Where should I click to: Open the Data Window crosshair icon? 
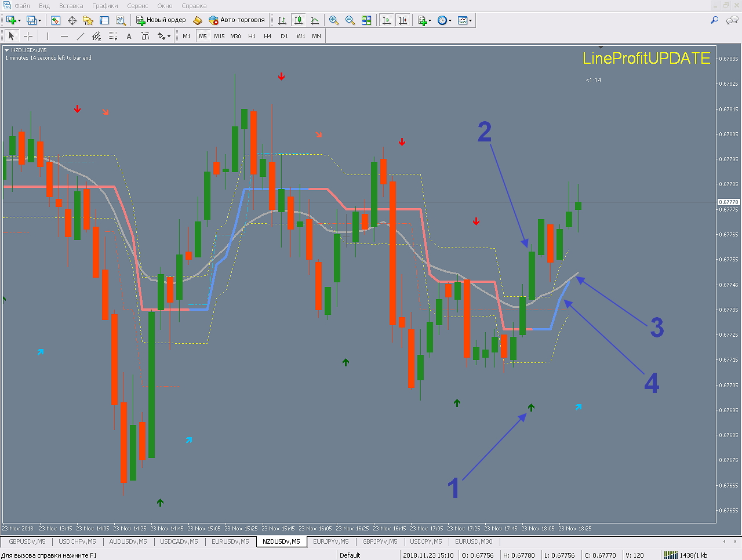[72, 20]
